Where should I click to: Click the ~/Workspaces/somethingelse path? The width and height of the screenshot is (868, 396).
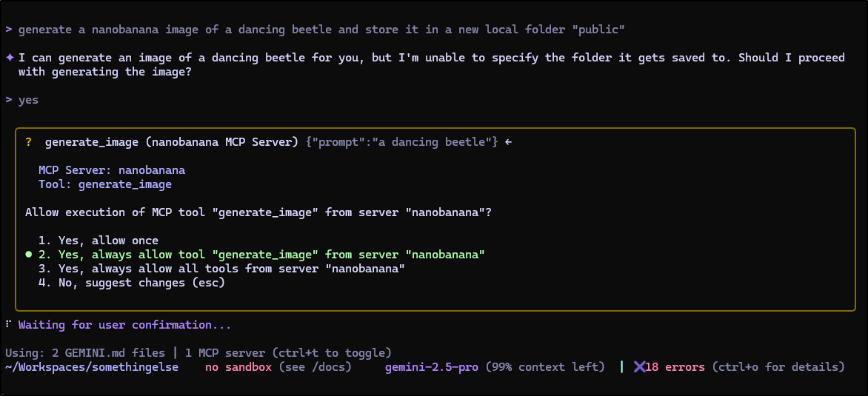coord(91,367)
